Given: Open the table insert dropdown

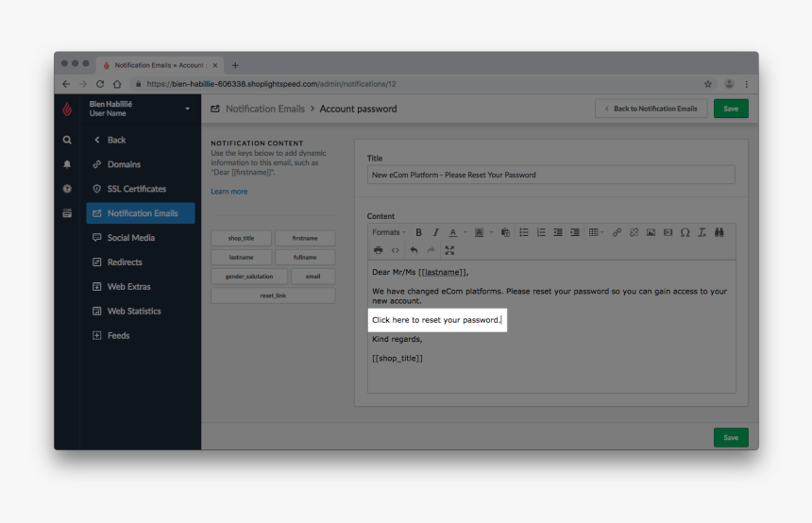Looking at the screenshot, I should (597, 232).
